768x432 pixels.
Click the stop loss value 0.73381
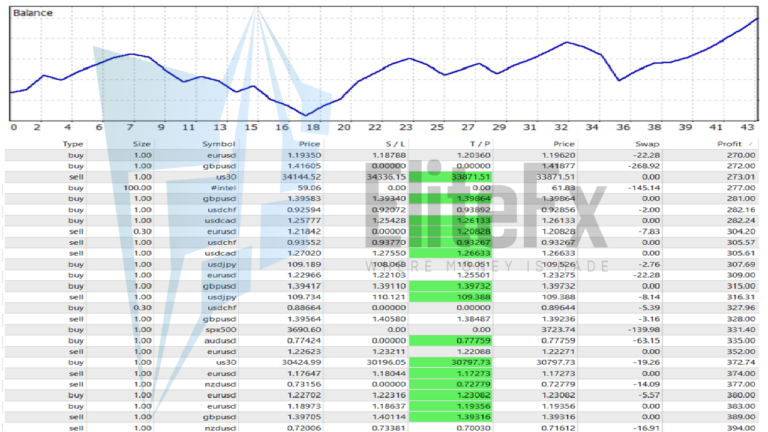pos(389,428)
